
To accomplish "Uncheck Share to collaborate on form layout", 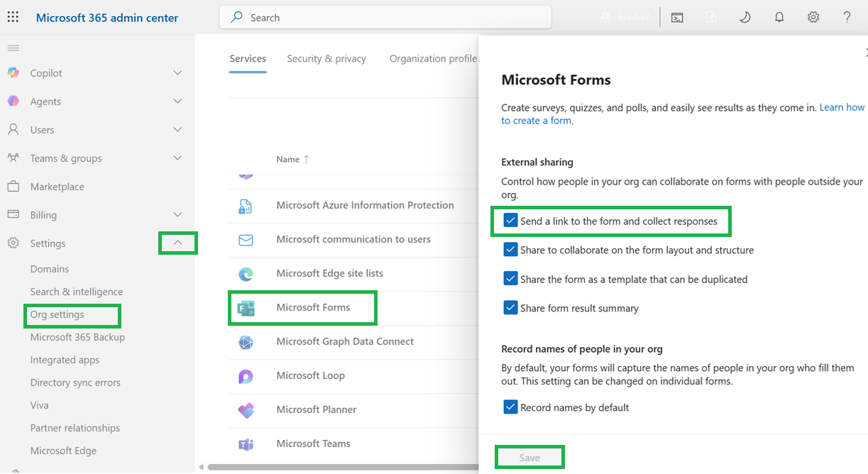I will (510, 250).
